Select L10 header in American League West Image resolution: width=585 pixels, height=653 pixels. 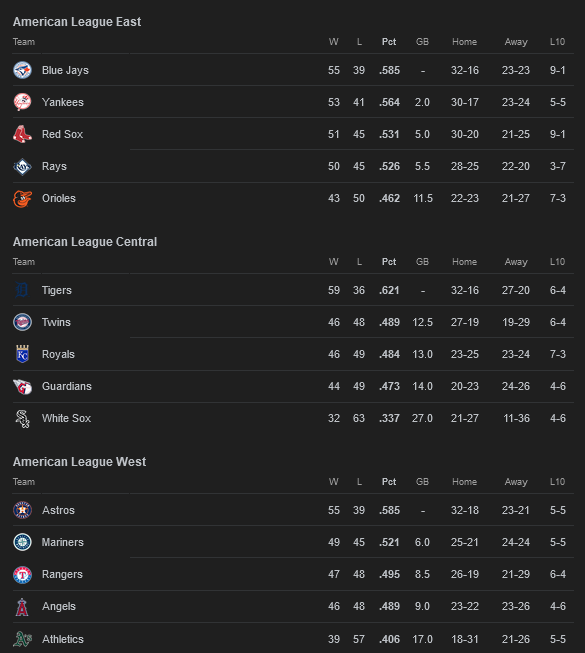tap(557, 481)
